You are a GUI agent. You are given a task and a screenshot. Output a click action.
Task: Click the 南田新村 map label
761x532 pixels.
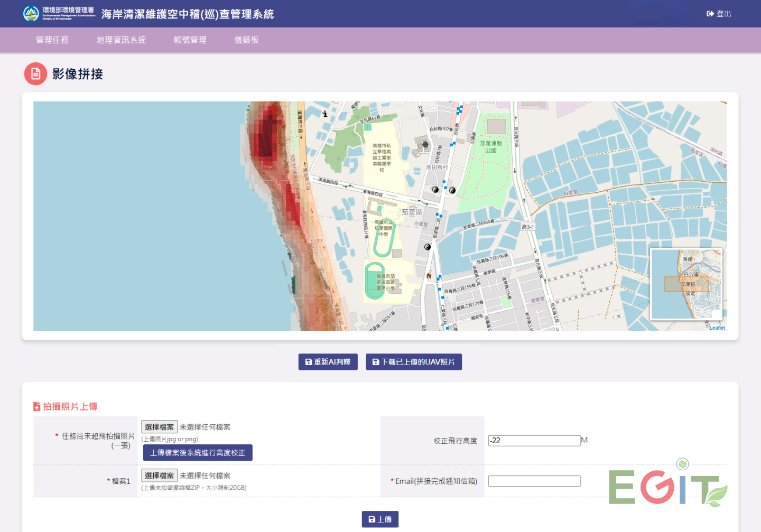(437, 167)
